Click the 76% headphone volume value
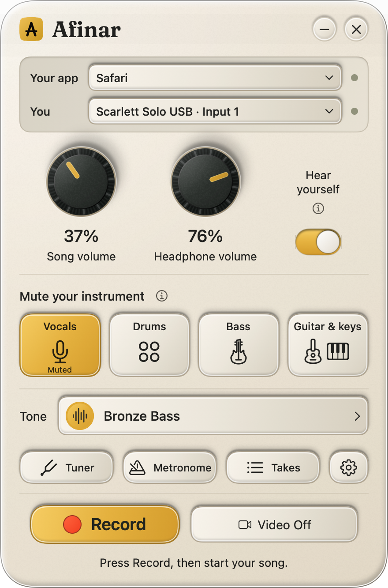This screenshot has width=388, height=588. click(205, 236)
